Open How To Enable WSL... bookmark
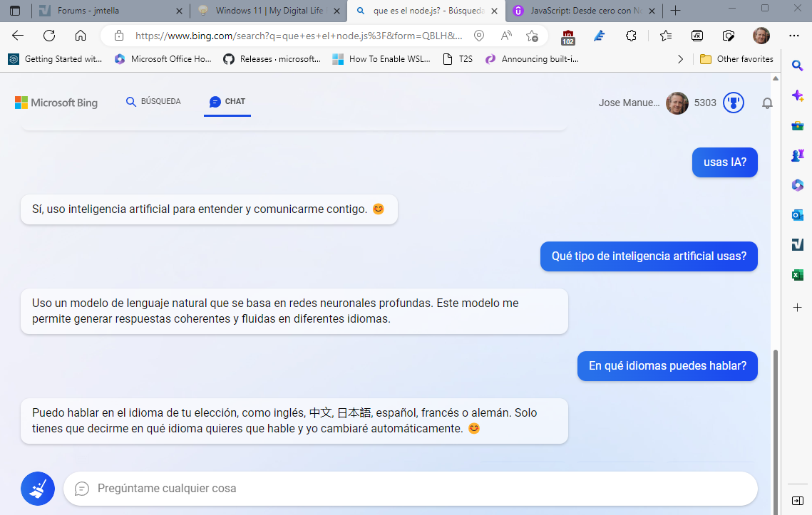 (381, 59)
